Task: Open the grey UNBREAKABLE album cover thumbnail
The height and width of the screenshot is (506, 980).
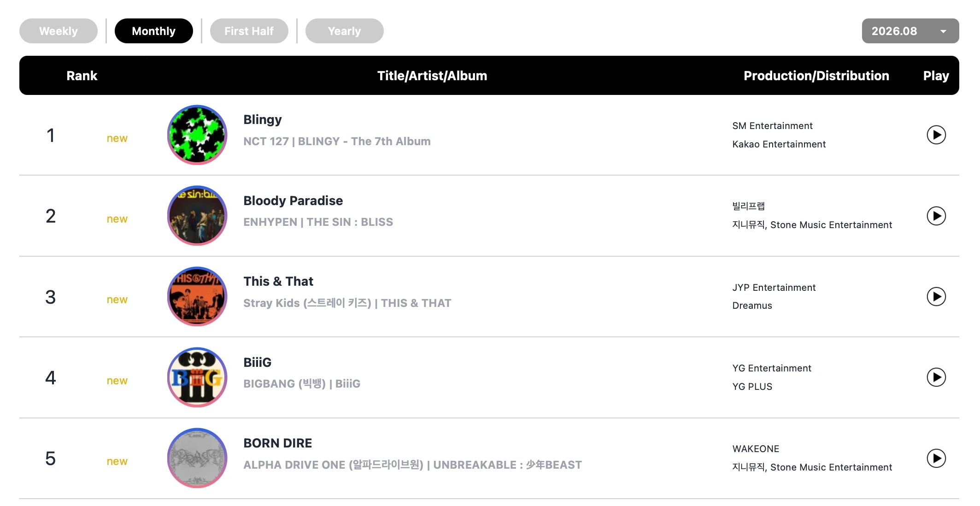Action: point(197,458)
